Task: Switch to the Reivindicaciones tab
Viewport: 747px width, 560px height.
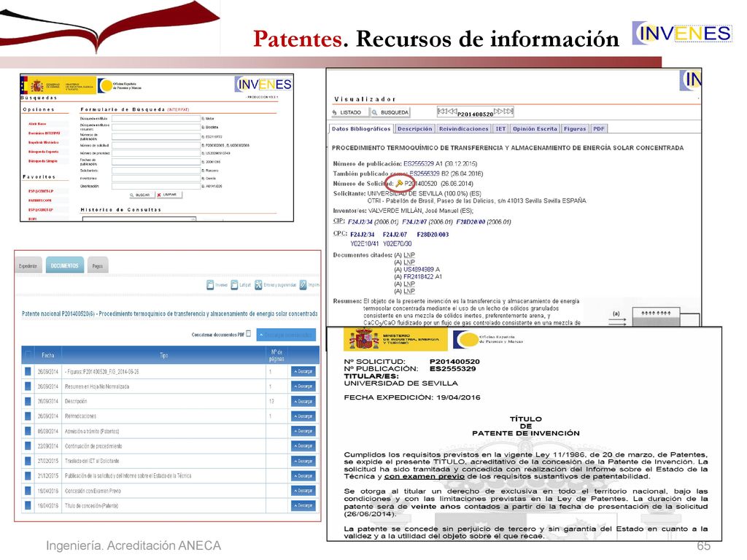Action: tap(463, 128)
